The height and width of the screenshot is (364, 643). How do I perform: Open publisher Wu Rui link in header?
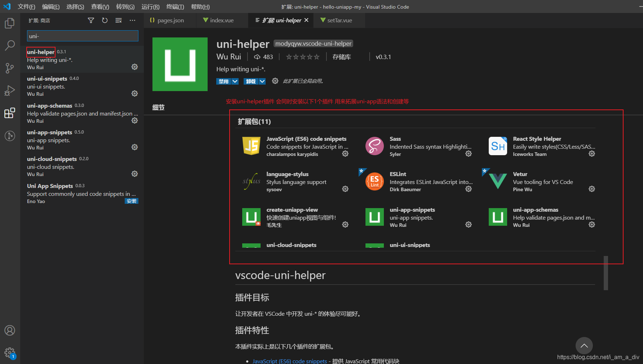tap(229, 57)
